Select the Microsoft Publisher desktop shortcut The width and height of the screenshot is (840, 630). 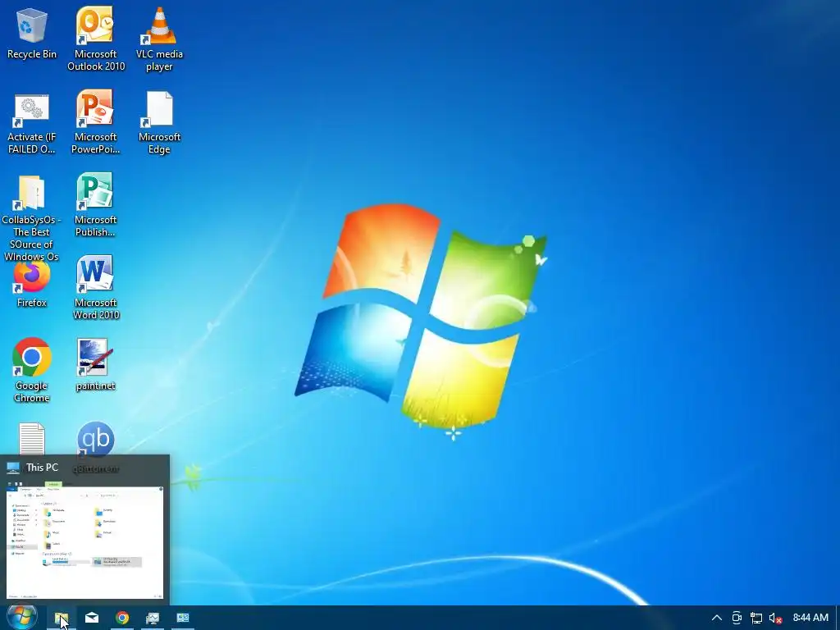95,204
